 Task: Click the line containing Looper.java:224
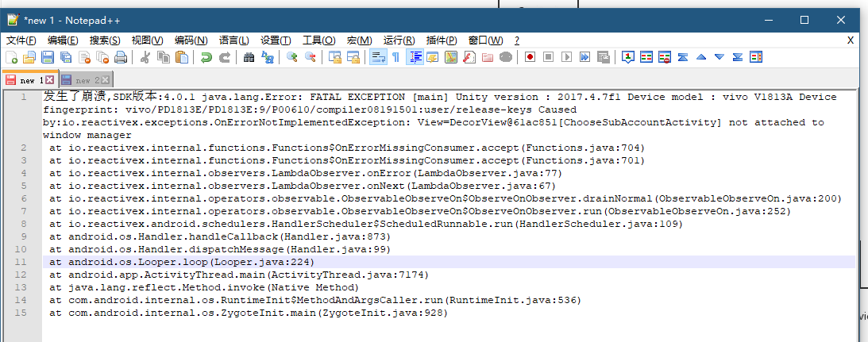coord(449,262)
